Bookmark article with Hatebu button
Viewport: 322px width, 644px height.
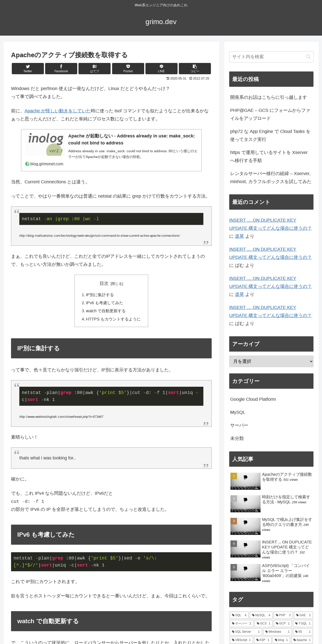[95, 68]
